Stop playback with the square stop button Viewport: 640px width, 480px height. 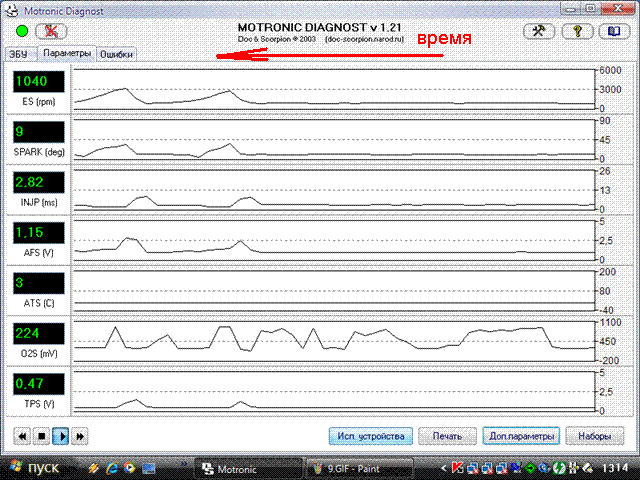[41, 436]
